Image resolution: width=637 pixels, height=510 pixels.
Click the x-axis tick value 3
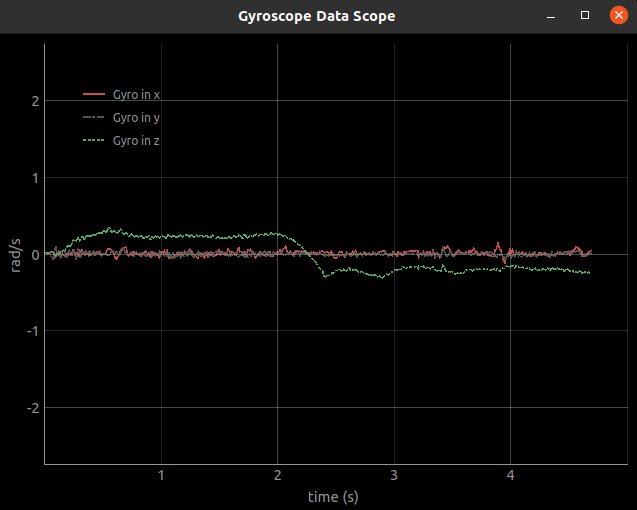click(x=394, y=475)
